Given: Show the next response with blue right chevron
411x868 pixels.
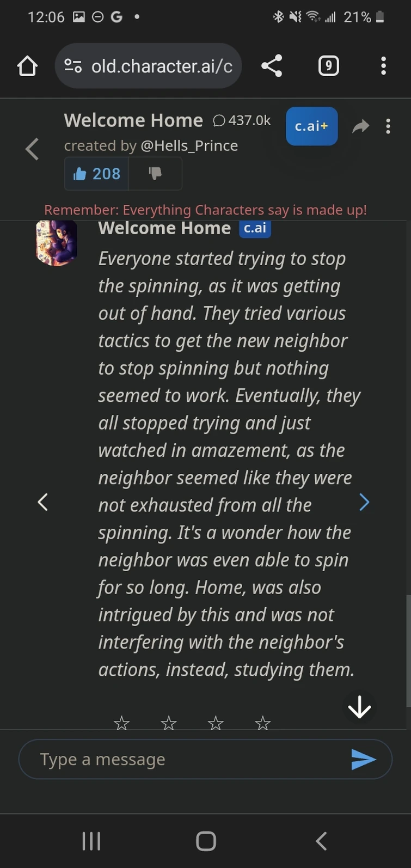Looking at the screenshot, I should (x=364, y=502).
